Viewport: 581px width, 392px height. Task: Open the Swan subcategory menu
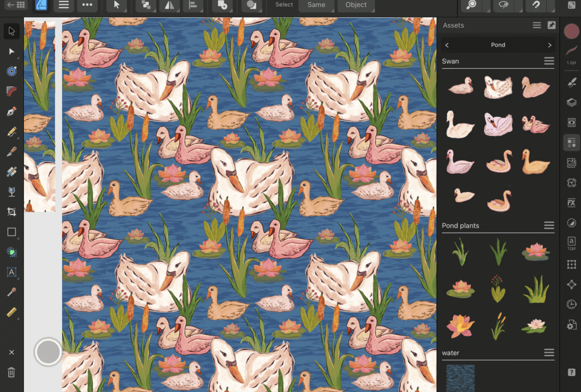[x=549, y=61]
